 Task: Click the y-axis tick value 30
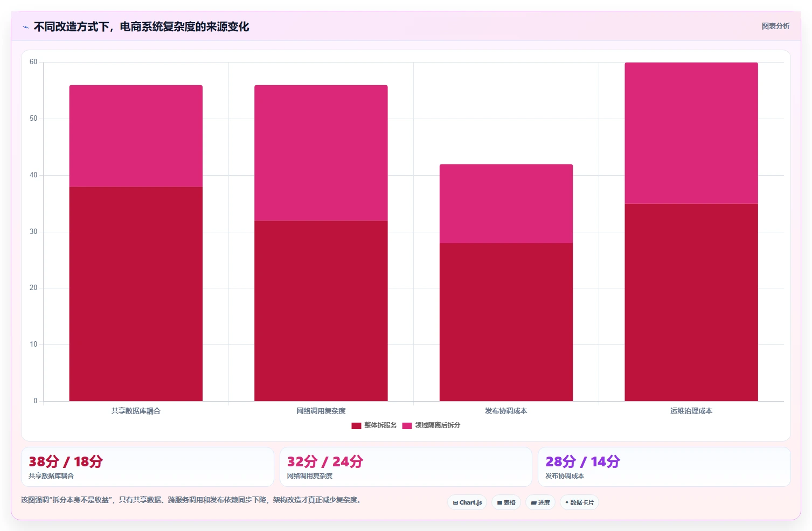pos(33,232)
